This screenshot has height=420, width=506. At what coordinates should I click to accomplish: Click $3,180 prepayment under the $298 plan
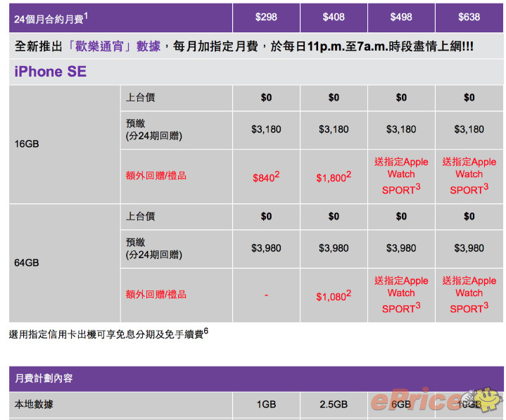266,129
